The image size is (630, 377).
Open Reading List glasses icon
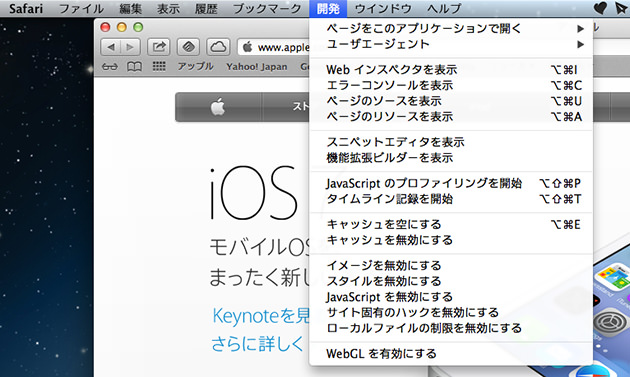[x=110, y=67]
